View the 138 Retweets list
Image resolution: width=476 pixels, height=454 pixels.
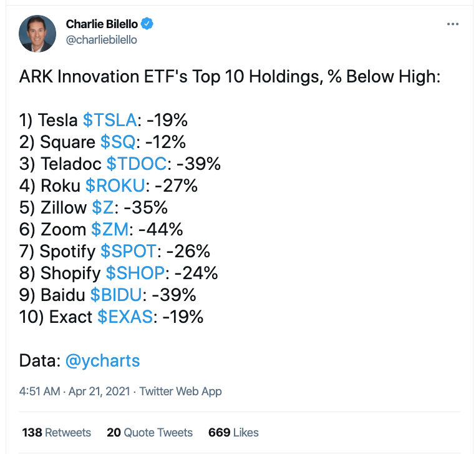[x=57, y=432]
